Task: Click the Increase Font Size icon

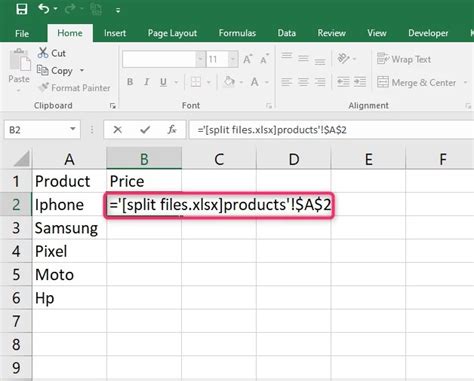Action: click(x=247, y=59)
